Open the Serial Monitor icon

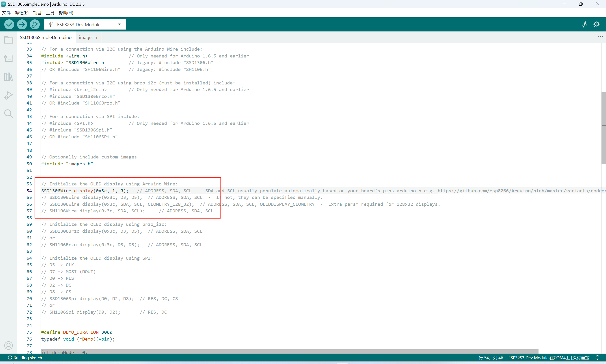point(597,24)
